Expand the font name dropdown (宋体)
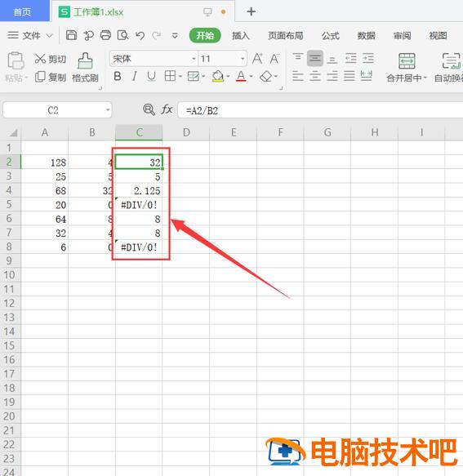Viewport: 463px width, 476px height. coord(194,59)
